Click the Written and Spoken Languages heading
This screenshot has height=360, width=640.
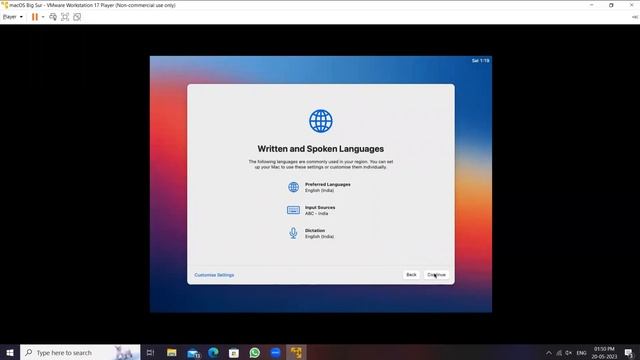[x=320, y=149]
